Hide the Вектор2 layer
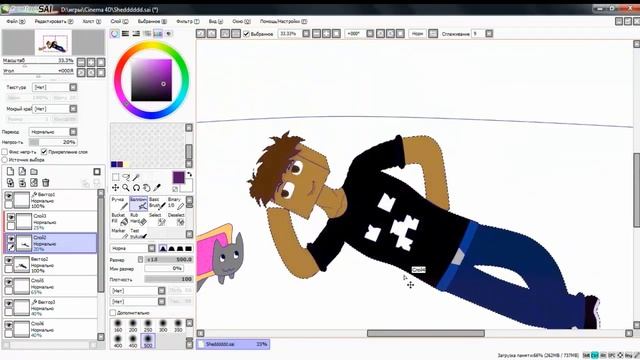 coord(9,260)
